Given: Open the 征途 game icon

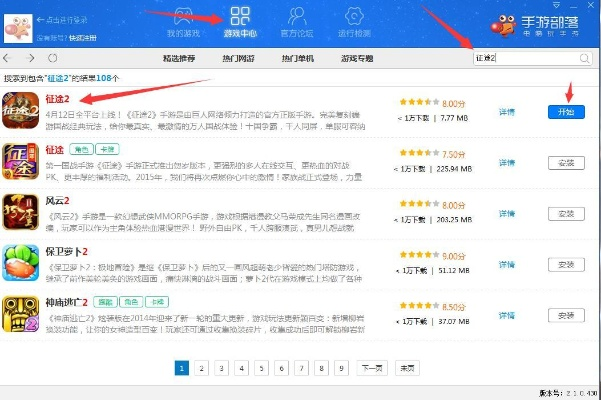Looking at the screenshot, I should point(21,161).
